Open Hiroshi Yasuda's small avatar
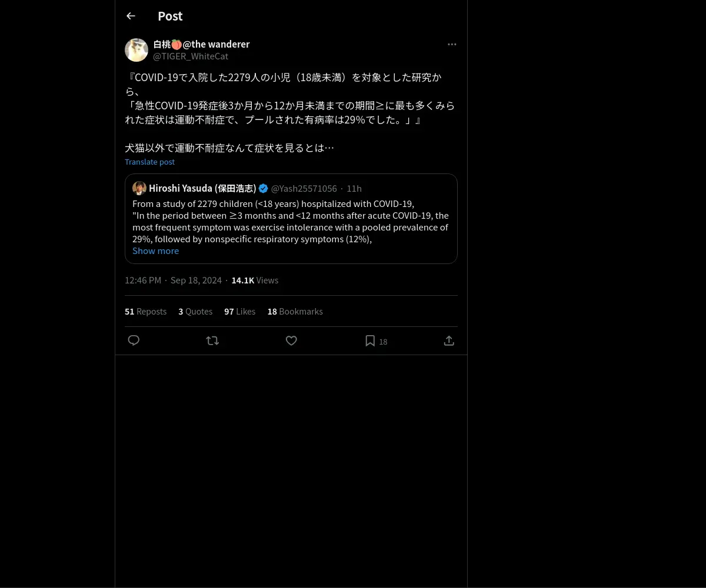This screenshot has width=706, height=588. click(139, 188)
